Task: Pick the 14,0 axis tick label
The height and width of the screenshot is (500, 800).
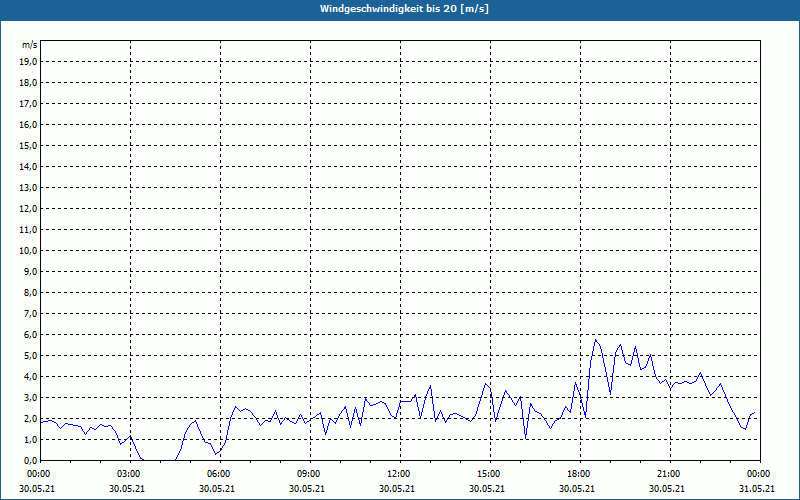Action: (28, 166)
